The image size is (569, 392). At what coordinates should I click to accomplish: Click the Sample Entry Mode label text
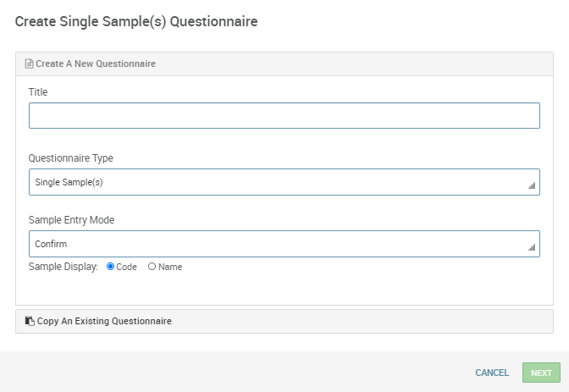71,219
